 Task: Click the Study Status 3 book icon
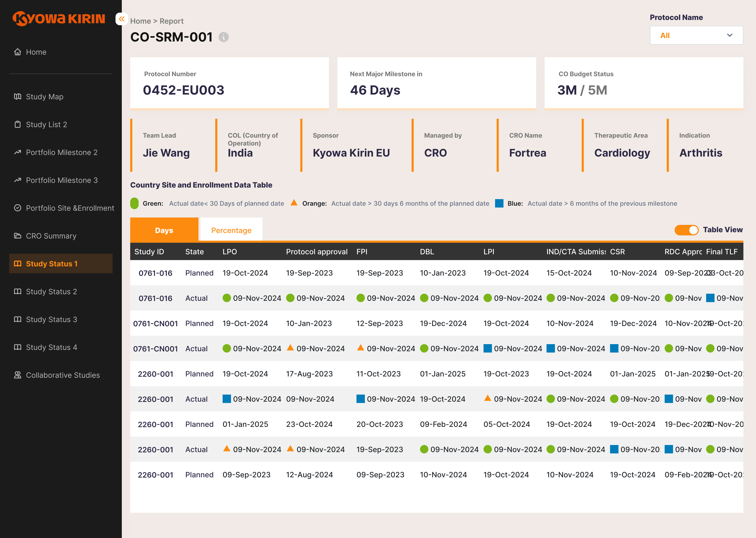pyautogui.click(x=18, y=319)
